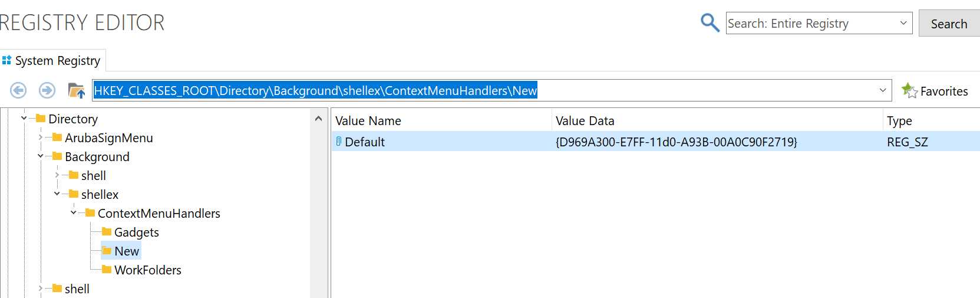This screenshot has width=980, height=298.
Task: Expand the ArubaSignMenu tree node
Action: (40, 137)
